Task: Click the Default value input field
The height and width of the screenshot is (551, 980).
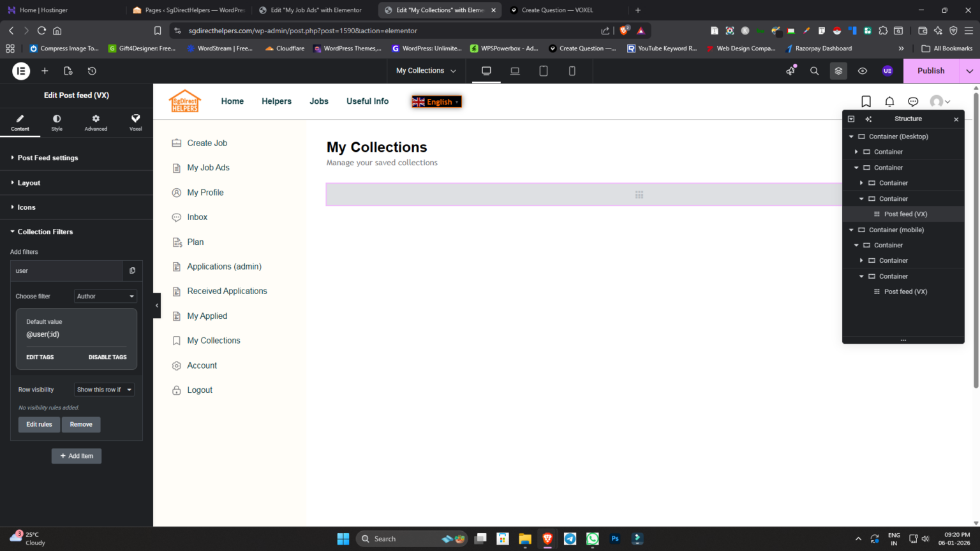Action: click(x=76, y=334)
